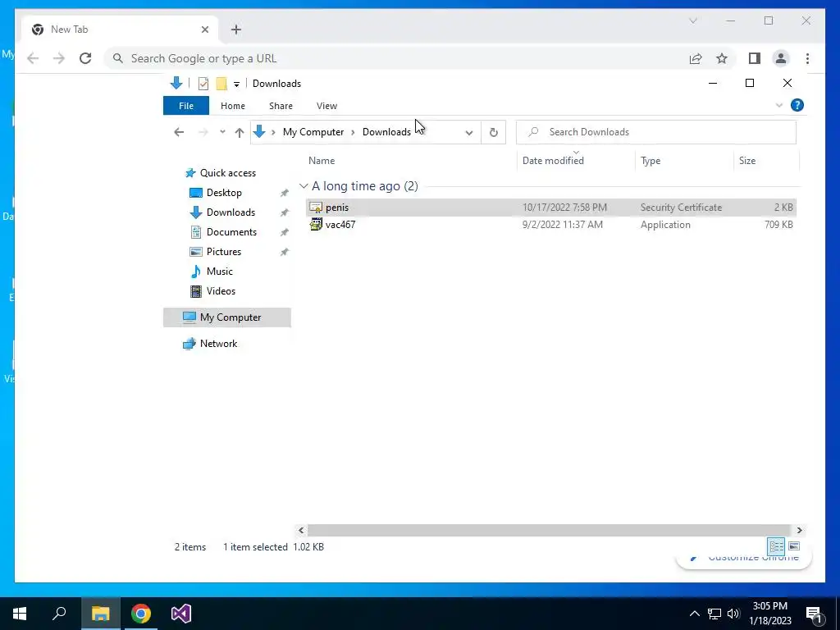This screenshot has height=630, width=840.
Task: Expand the ribbon with the chevron
Action: pyautogui.click(x=779, y=106)
